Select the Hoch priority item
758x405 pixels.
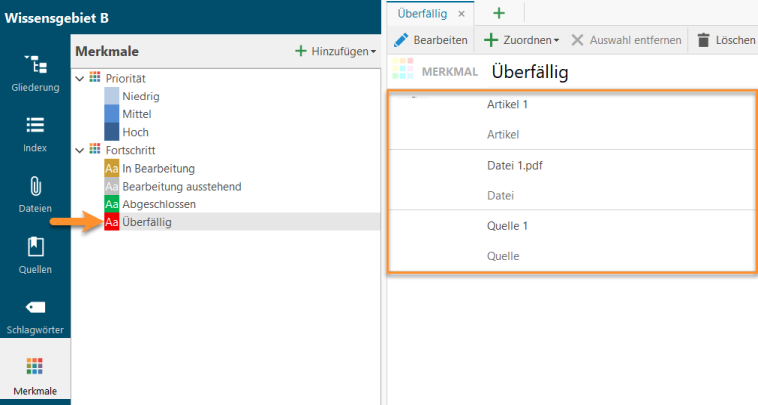(135, 132)
